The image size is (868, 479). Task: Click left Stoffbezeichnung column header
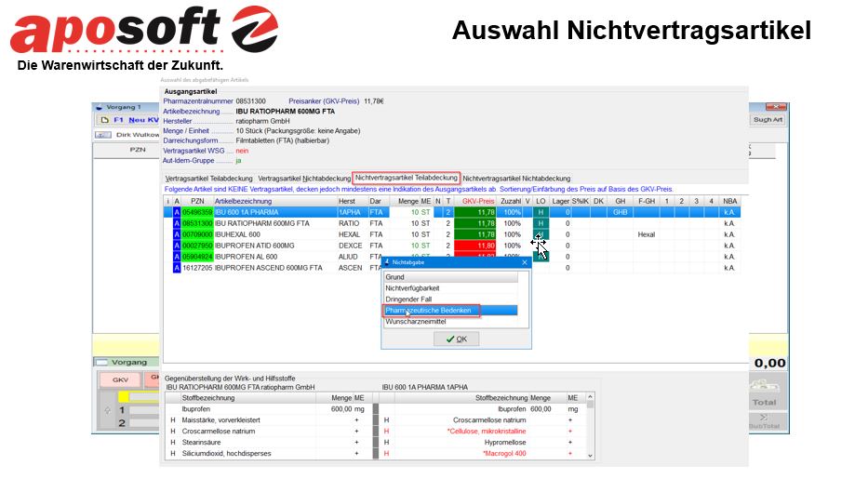point(247,398)
